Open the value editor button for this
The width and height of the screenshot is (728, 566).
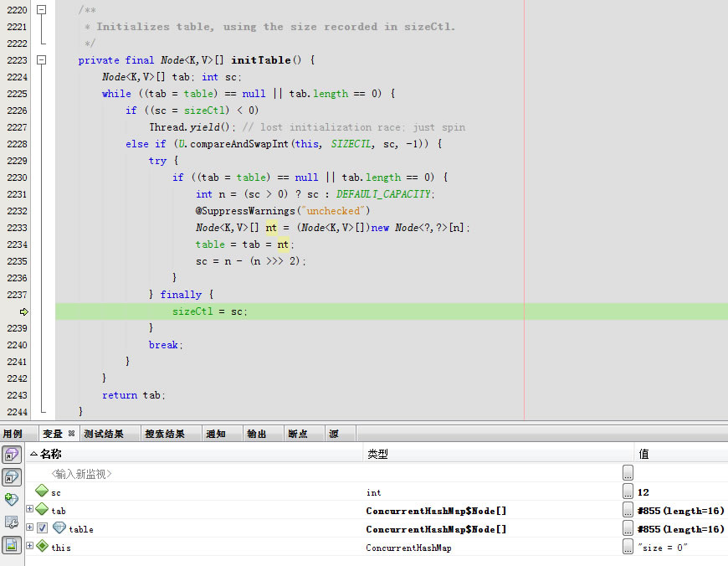pos(628,547)
